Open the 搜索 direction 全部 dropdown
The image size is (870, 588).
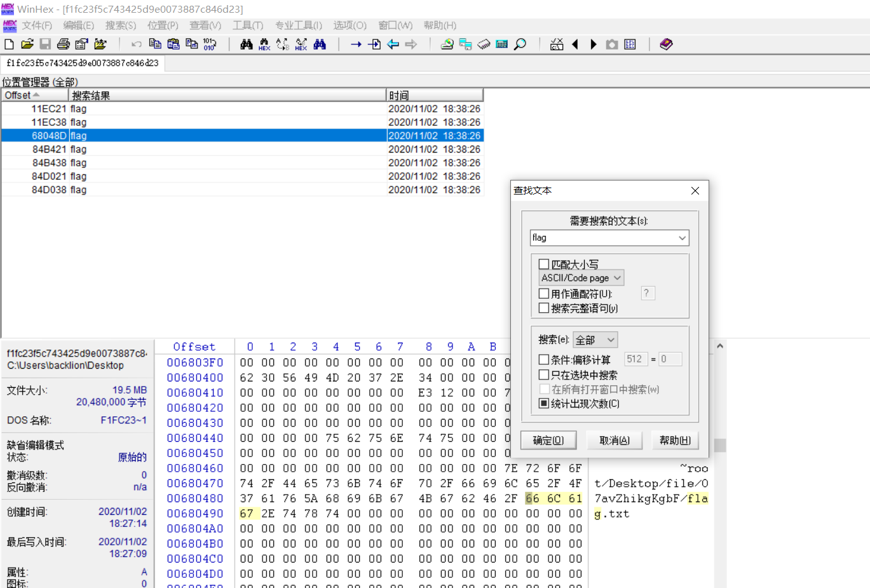point(595,340)
